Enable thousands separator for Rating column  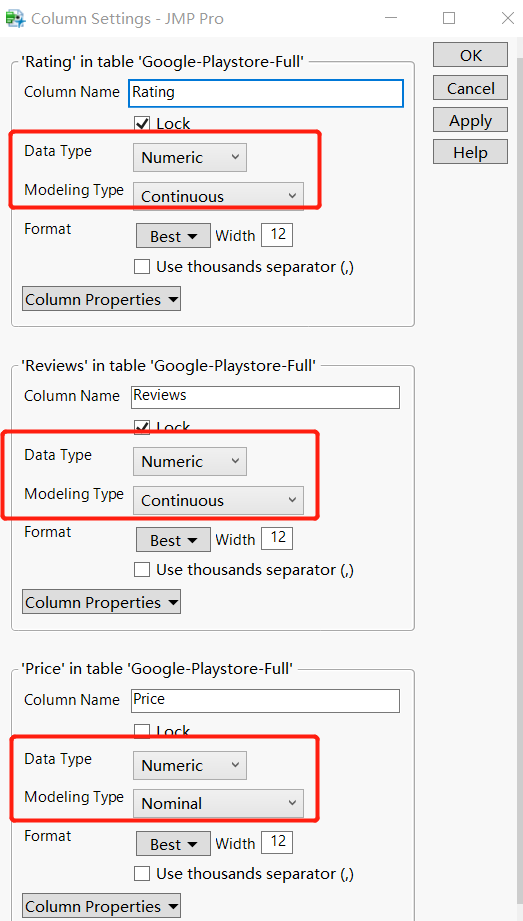(x=142, y=267)
